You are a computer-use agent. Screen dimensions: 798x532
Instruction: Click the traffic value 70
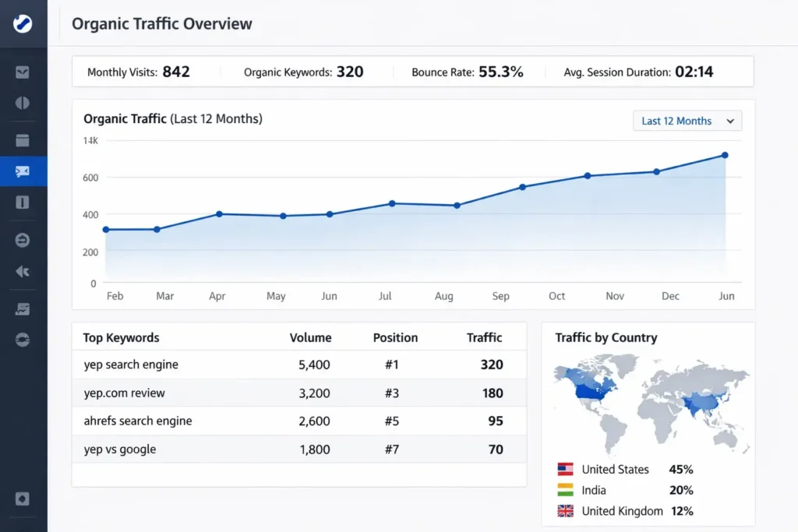[496, 449]
